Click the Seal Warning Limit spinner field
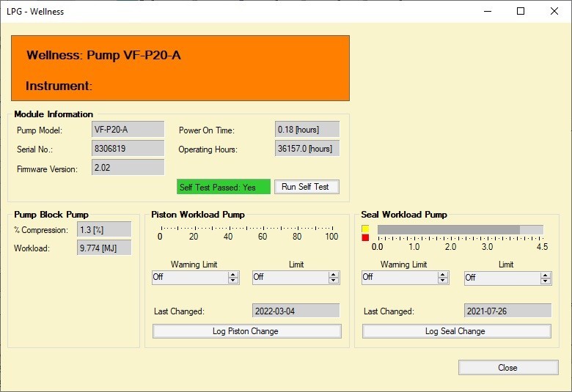The width and height of the screenshot is (572, 392). 398,278
